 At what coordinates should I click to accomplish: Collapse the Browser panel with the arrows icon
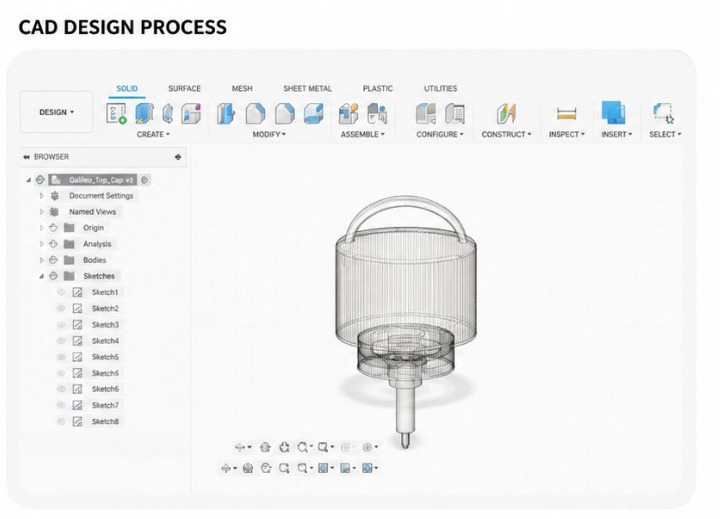point(26,157)
